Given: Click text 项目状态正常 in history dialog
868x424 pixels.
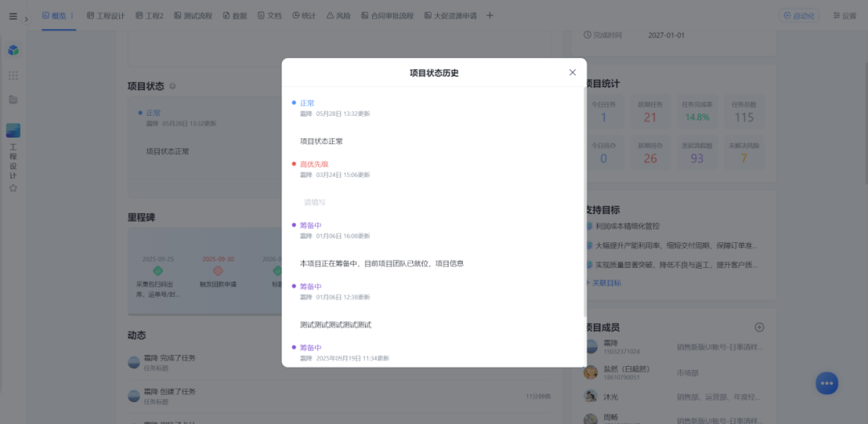Looking at the screenshot, I should click(321, 142).
